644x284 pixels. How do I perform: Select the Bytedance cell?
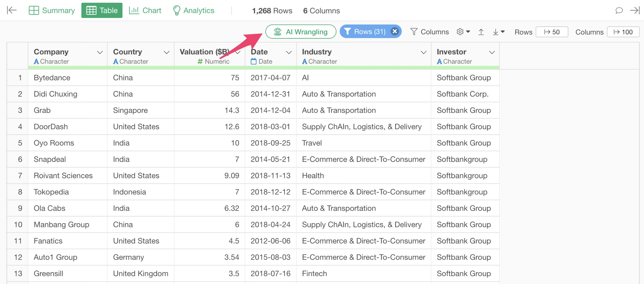click(x=67, y=78)
